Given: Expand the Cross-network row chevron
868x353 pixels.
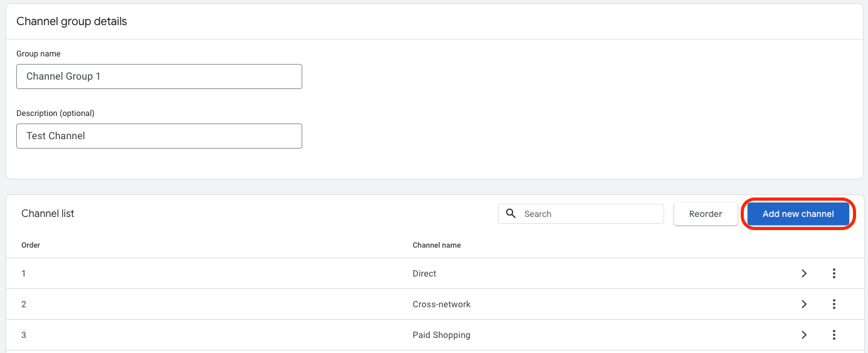Looking at the screenshot, I should 804,304.
